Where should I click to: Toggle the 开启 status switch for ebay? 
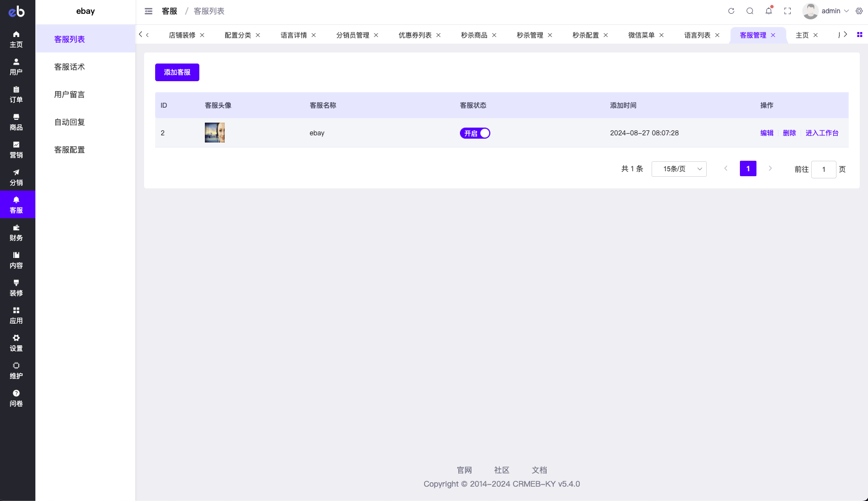pyautogui.click(x=475, y=133)
